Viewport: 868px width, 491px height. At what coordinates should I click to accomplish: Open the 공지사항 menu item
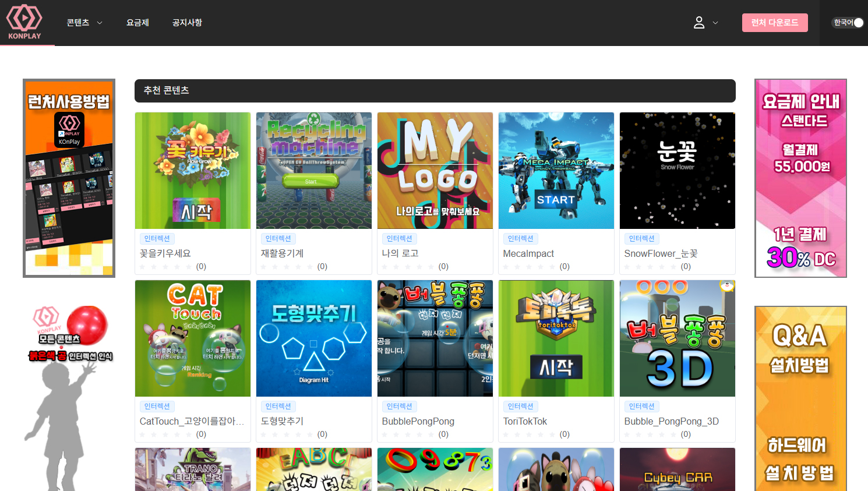coord(187,23)
